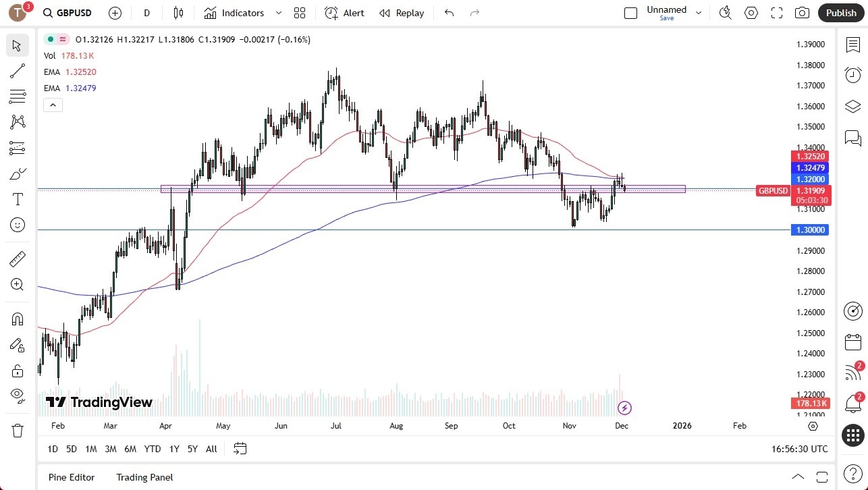Viewport: 868px width, 490px height.
Task: Select the trend line drawing tool
Action: point(18,71)
